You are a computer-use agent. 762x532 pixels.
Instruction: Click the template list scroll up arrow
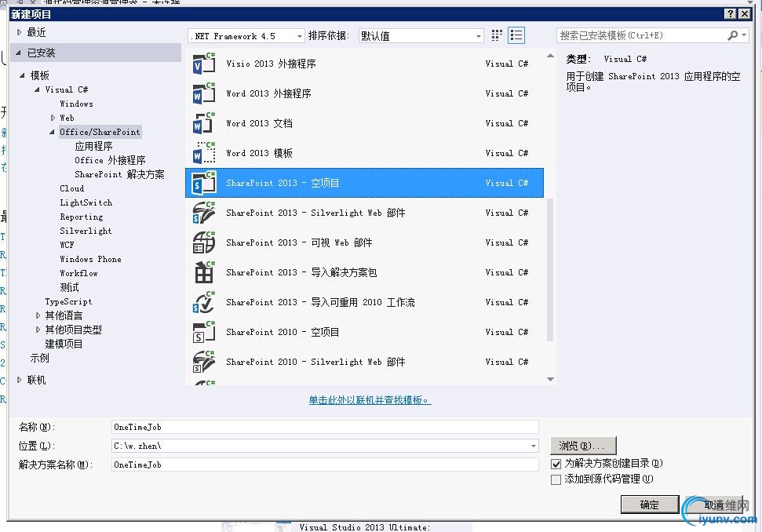550,56
